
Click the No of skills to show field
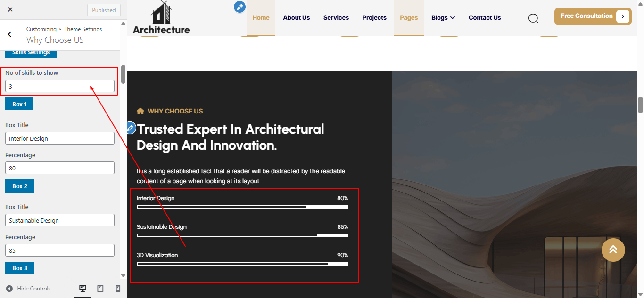59,86
